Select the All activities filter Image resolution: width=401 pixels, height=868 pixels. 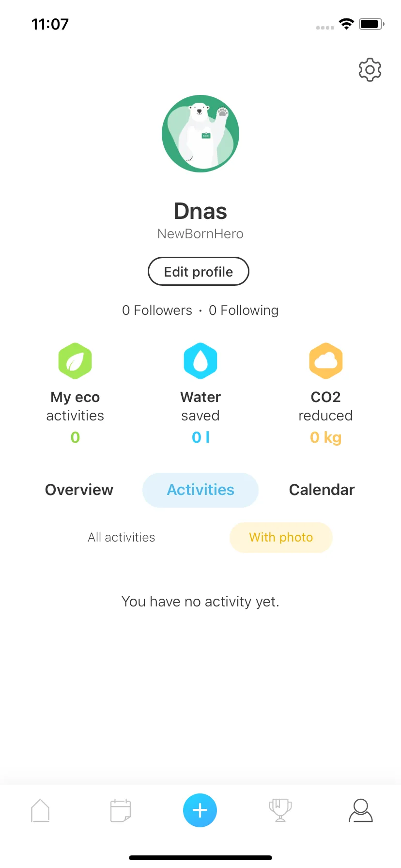click(x=122, y=537)
